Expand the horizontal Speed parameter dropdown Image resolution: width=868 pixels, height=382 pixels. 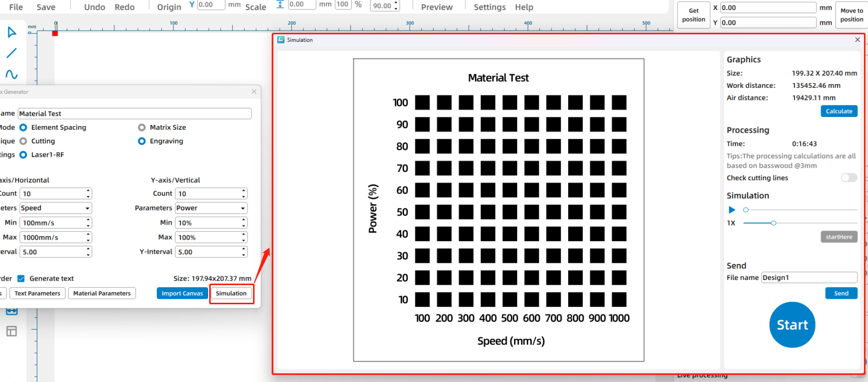point(55,208)
